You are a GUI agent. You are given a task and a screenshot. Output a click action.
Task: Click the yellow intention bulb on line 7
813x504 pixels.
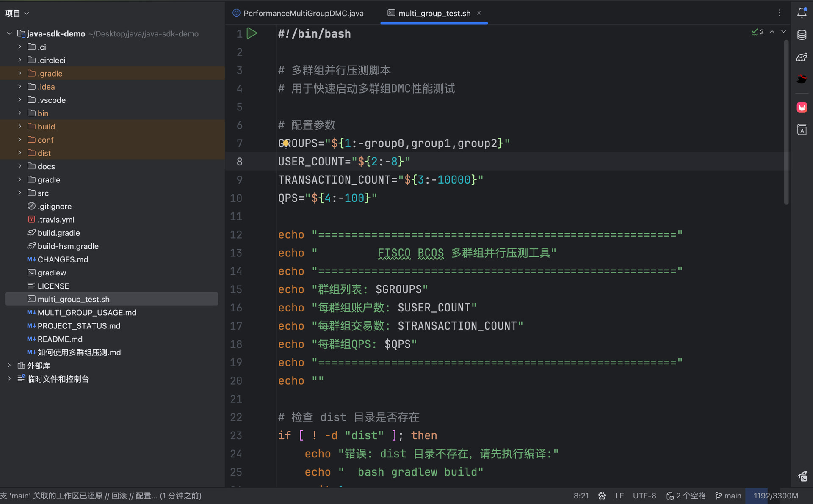click(286, 143)
